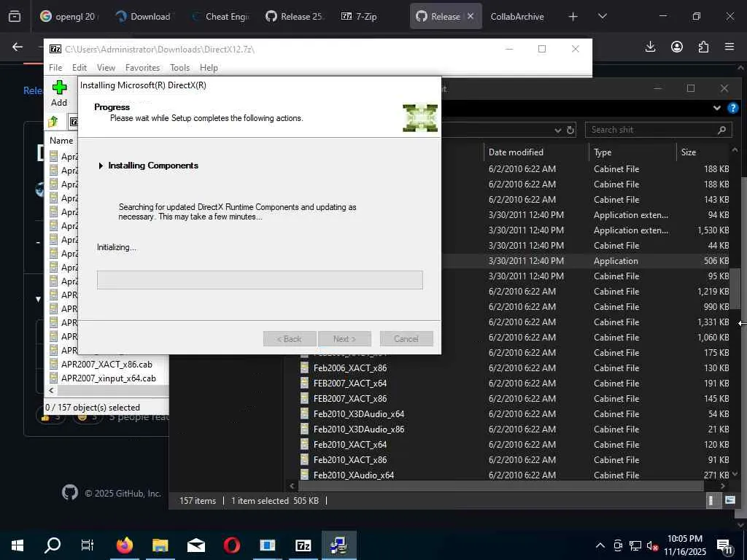Image resolution: width=747 pixels, height=560 pixels.
Task: Close the active Release browser tab
Action: click(x=471, y=16)
